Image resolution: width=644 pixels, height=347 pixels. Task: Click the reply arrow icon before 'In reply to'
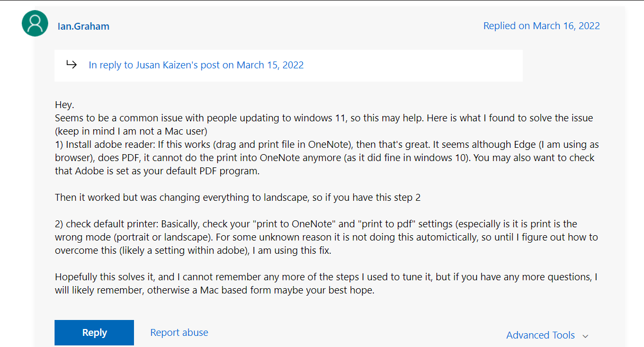coord(71,65)
